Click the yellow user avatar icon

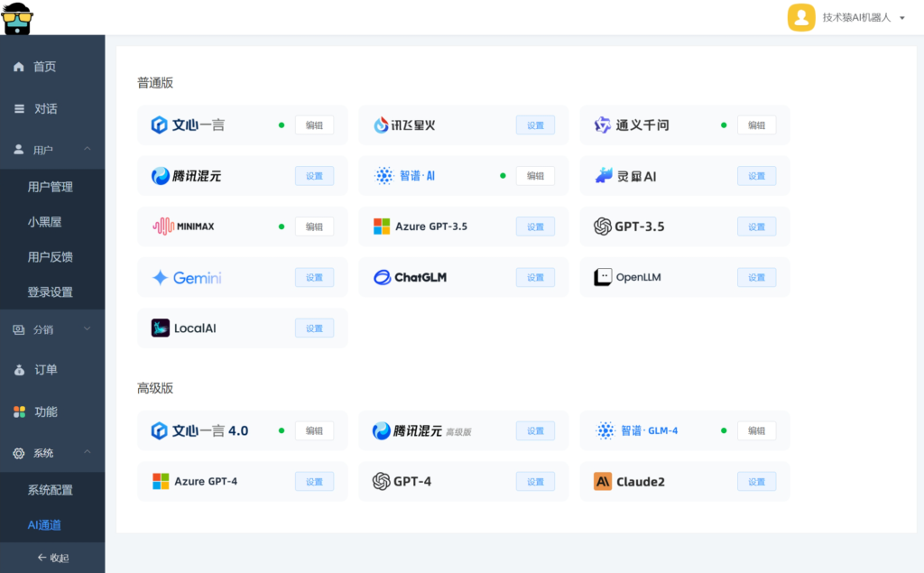801,18
